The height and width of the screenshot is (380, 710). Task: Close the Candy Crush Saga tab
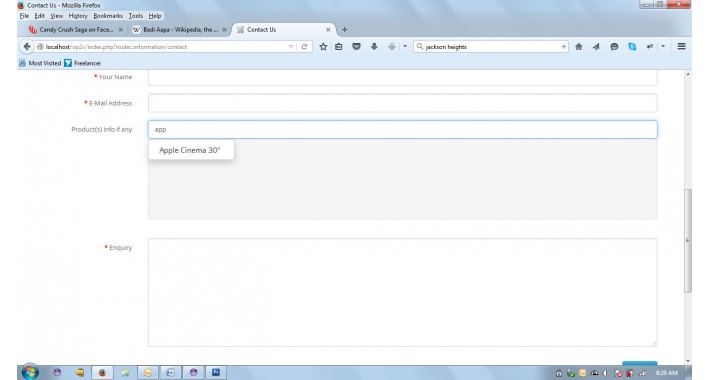120,30
